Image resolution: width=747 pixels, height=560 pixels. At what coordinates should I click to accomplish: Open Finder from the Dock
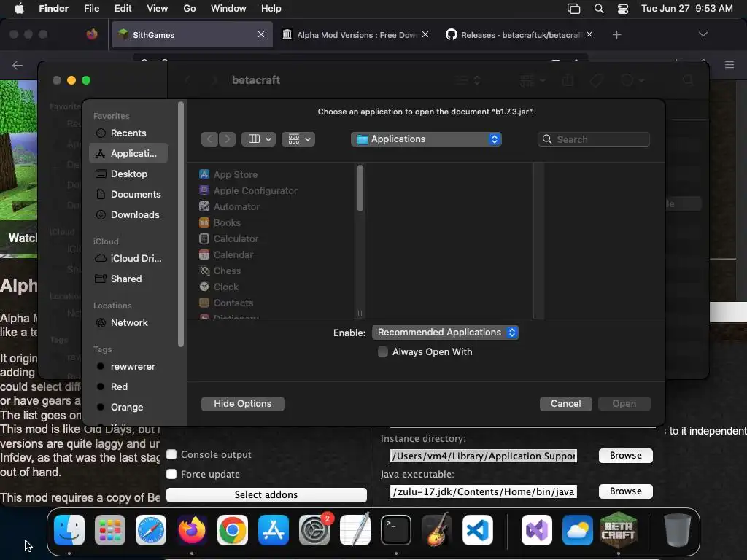click(69, 530)
